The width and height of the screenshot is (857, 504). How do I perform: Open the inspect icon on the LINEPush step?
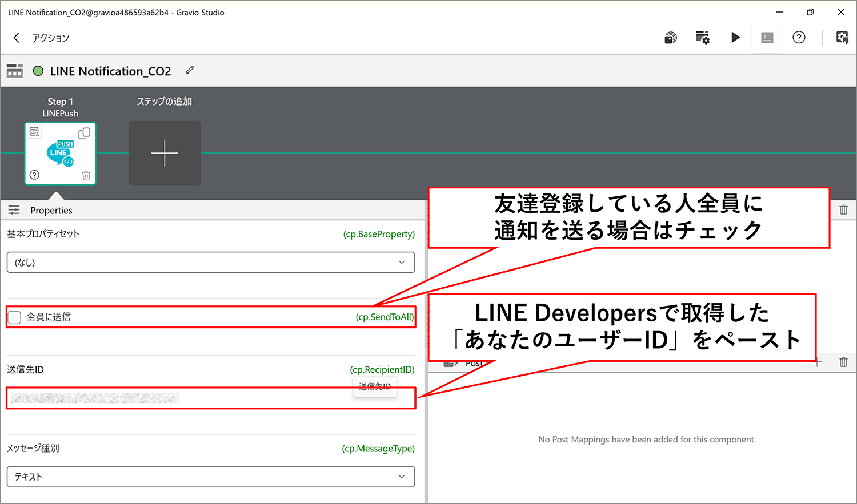click(x=34, y=132)
